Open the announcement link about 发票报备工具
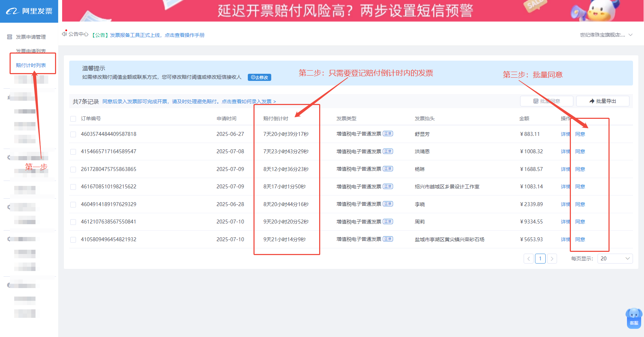 tap(157, 35)
